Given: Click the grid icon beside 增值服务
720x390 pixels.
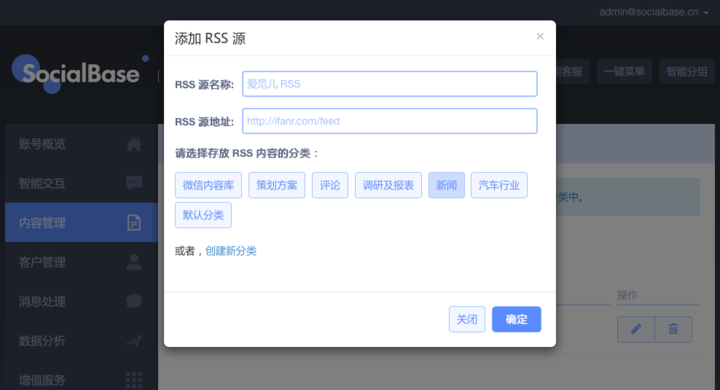Looking at the screenshot, I should [134, 380].
